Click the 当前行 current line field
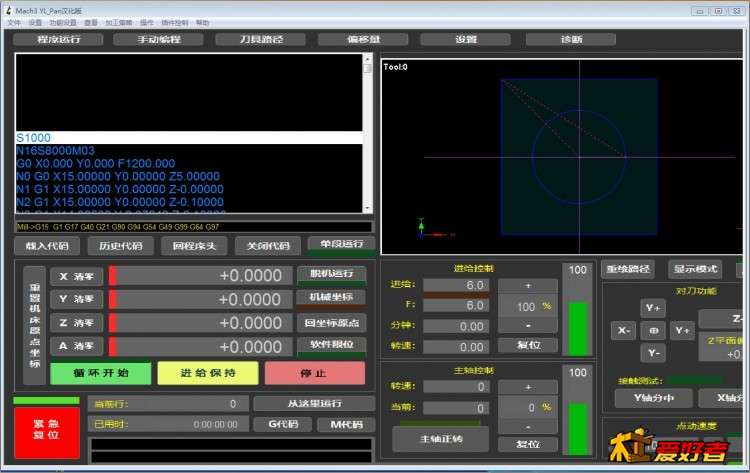Viewport: 750px width, 473px height. (x=168, y=404)
